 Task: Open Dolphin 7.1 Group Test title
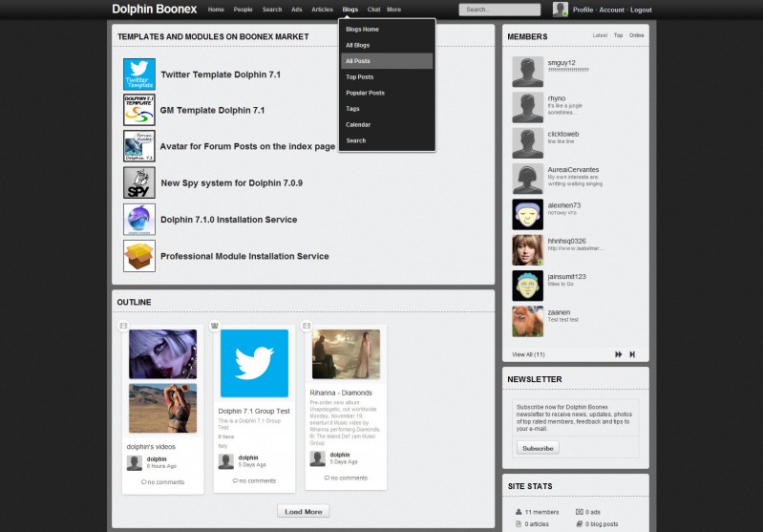254,411
